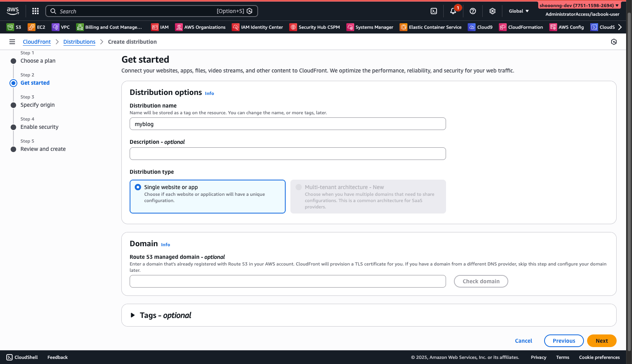The image size is (632, 364).
Task: Open Info link for Distribution options
Action: pyautogui.click(x=209, y=93)
